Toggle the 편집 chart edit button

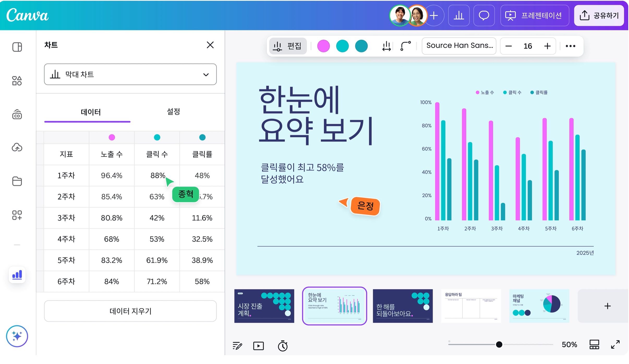pos(288,46)
